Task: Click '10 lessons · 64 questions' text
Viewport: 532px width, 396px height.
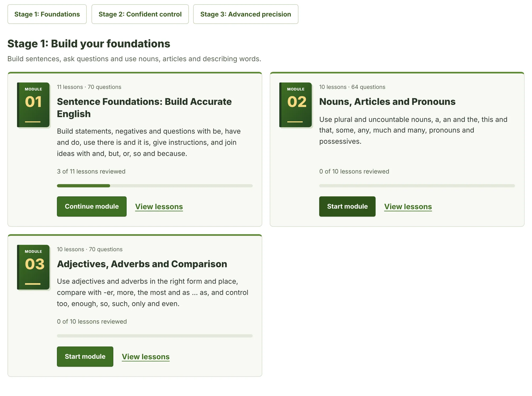Action: tap(352, 87)
